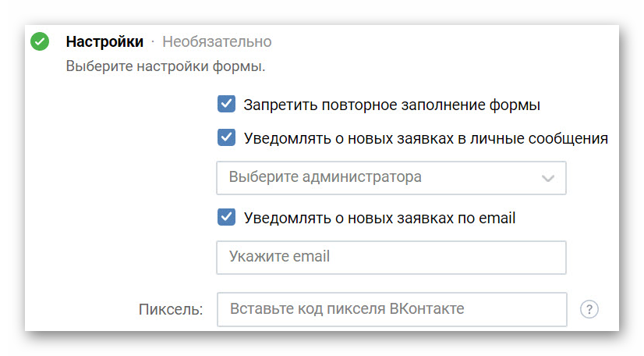
Task: Click the Настройки section heading
Action: [104, 41]
